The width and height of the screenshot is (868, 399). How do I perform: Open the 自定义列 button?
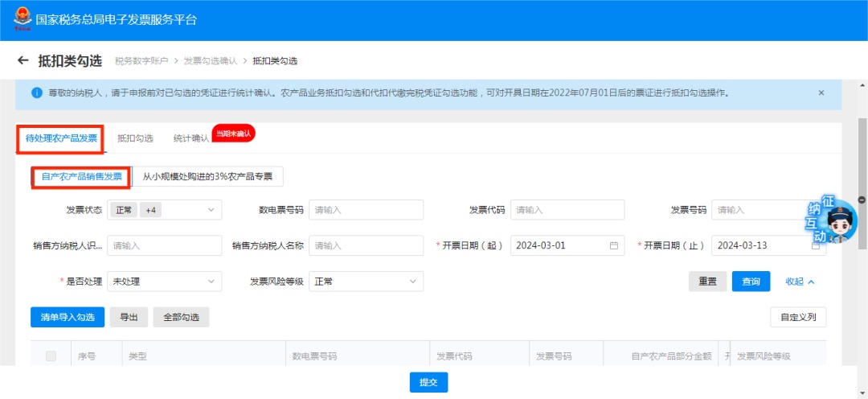click(798, 318)
